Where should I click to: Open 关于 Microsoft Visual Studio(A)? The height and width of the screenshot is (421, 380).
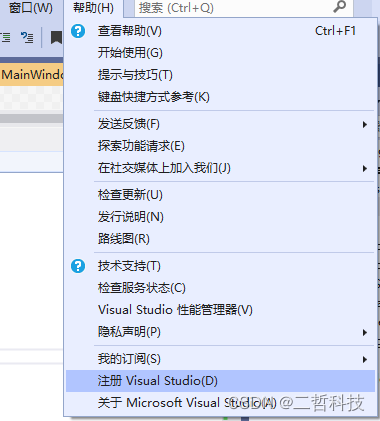click(x=220, y=403)
